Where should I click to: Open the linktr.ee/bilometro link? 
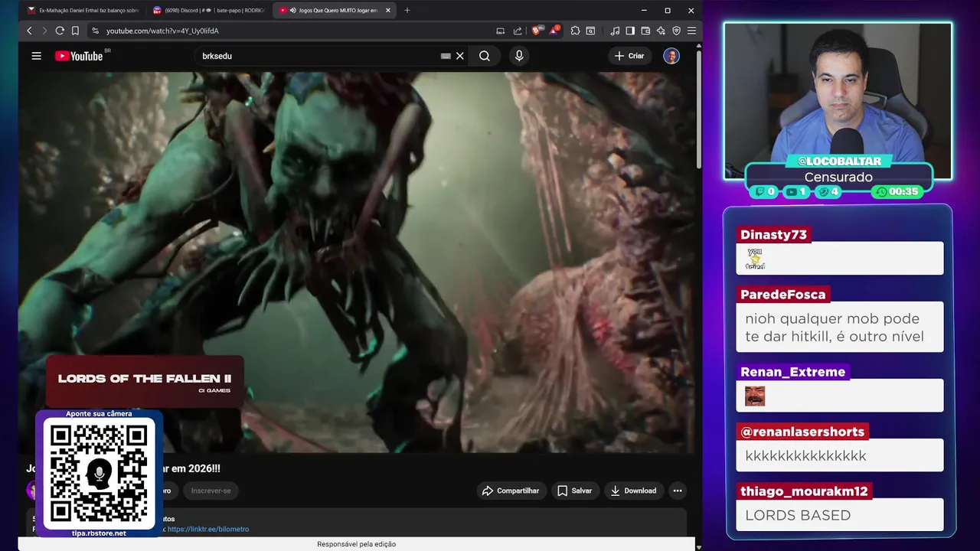coord(208,529)
